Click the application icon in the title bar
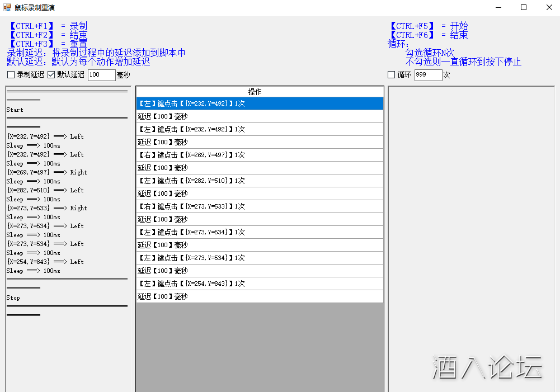Image resolution: width=560 pixels, height=392 pixels. click(x=7, y=7)
